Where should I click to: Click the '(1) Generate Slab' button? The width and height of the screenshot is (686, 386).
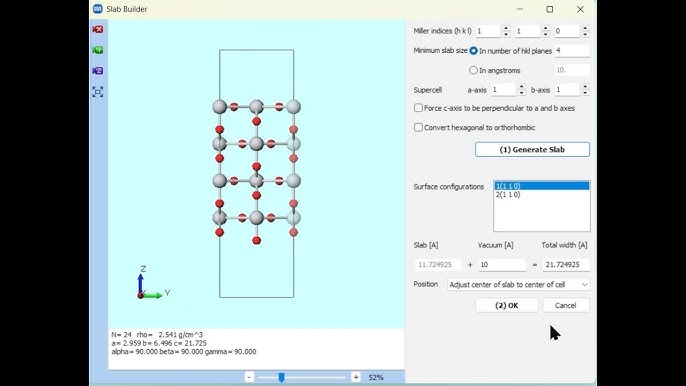pos(532,150)
